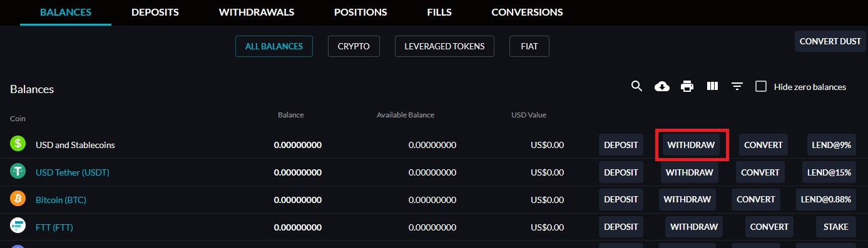Select the Fiat filter button
Viewport: 868px width, 248px height.
529,46
